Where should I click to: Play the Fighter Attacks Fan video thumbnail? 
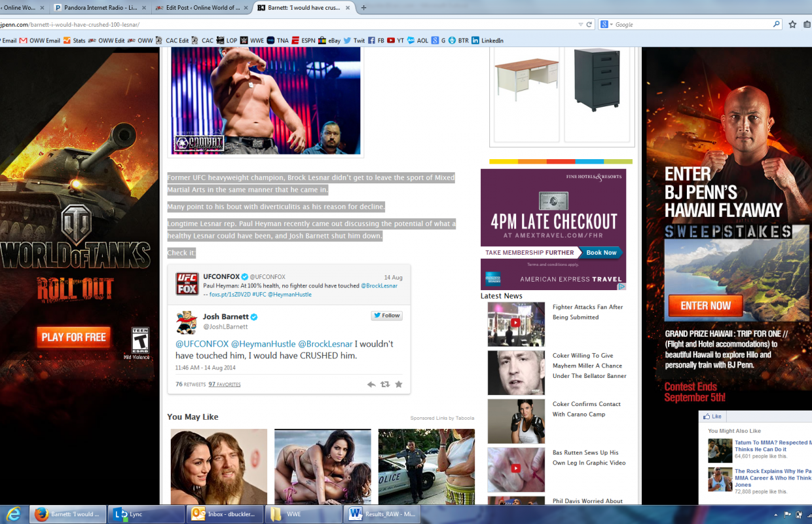click(x=515, y=323)
